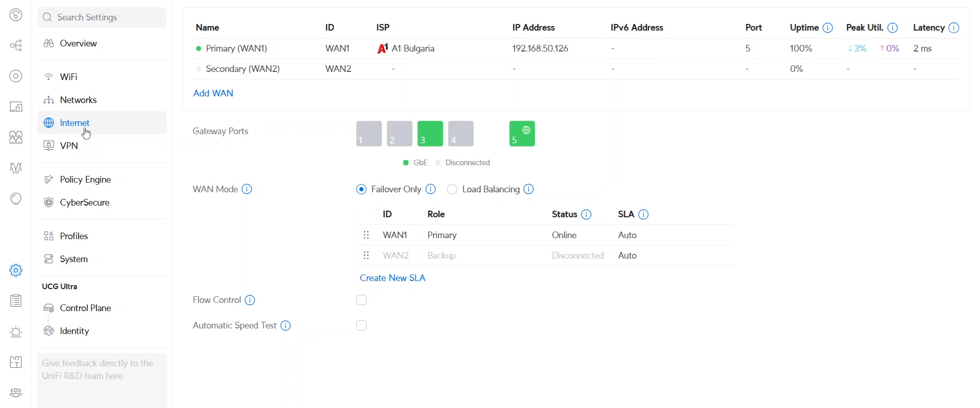Click the Flow Control info icon

250,300
